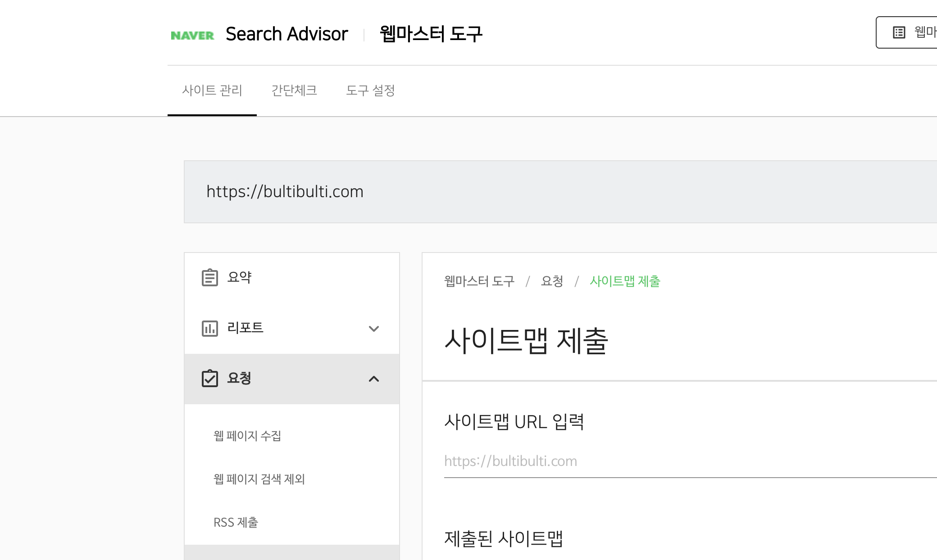Image resolution: width=937 pixels, height=560 pixels.
Task: Open 웹 페이지 수집 submenu item
Action: point(247,436)
